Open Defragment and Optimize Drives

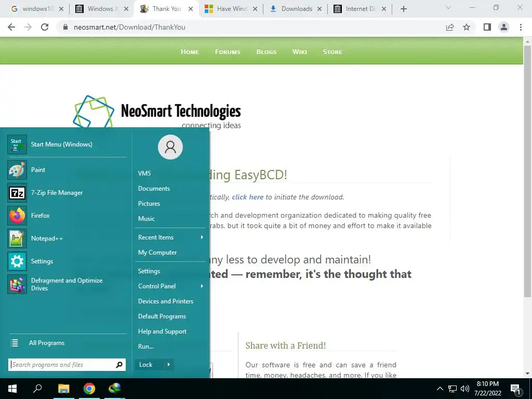point(67,284)
